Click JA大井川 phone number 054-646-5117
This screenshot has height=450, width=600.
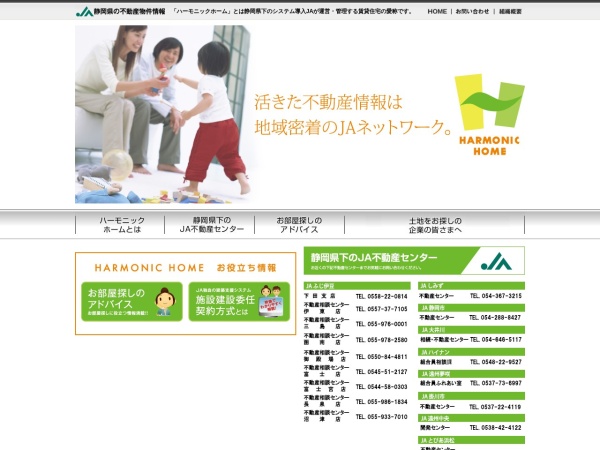[x=496, y=340]
